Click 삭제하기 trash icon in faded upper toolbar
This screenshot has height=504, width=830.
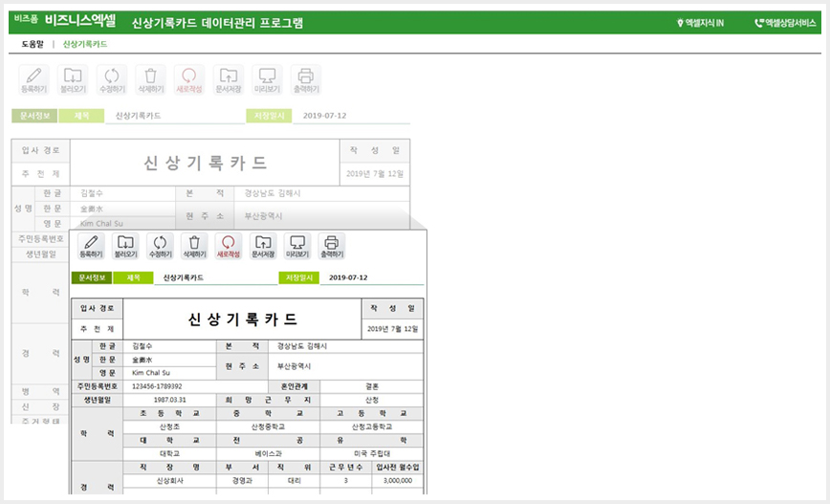[150, 80]
